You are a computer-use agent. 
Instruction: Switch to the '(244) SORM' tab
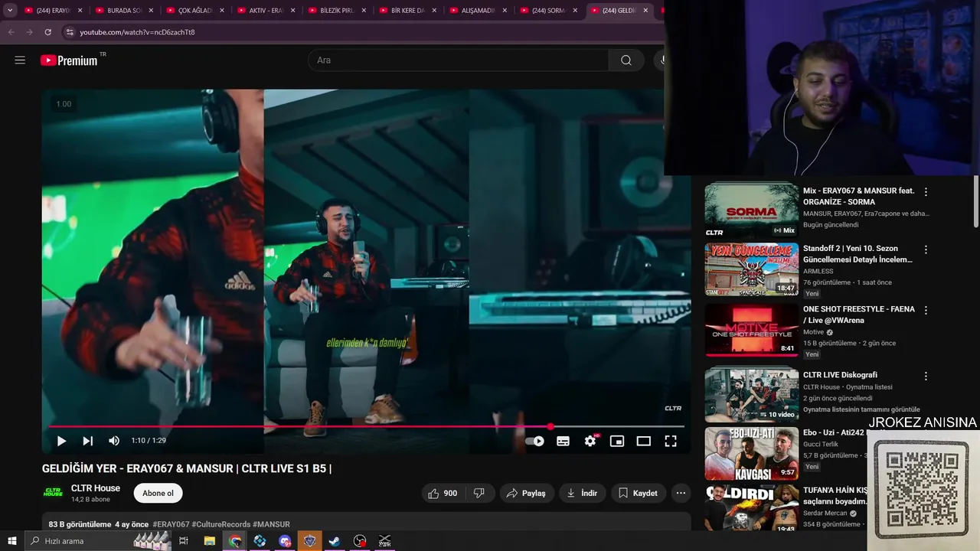(x=548, y=11)
